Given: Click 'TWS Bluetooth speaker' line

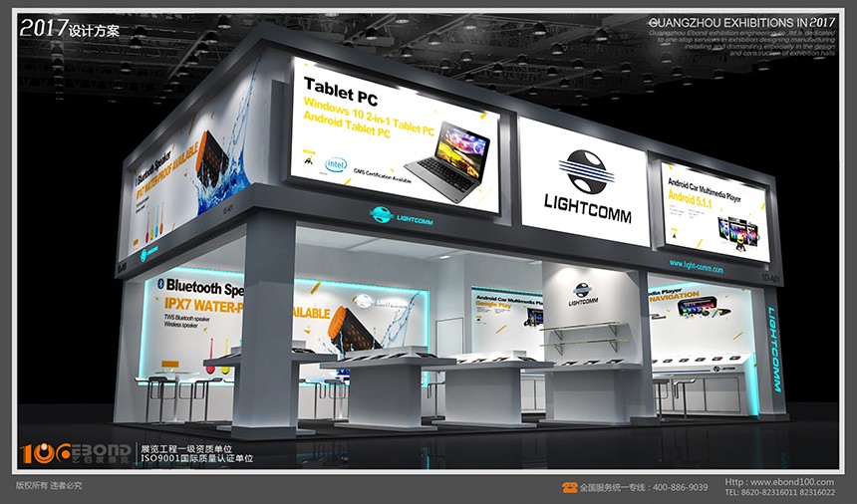Looking at the screenshot, I should (187, 317).
